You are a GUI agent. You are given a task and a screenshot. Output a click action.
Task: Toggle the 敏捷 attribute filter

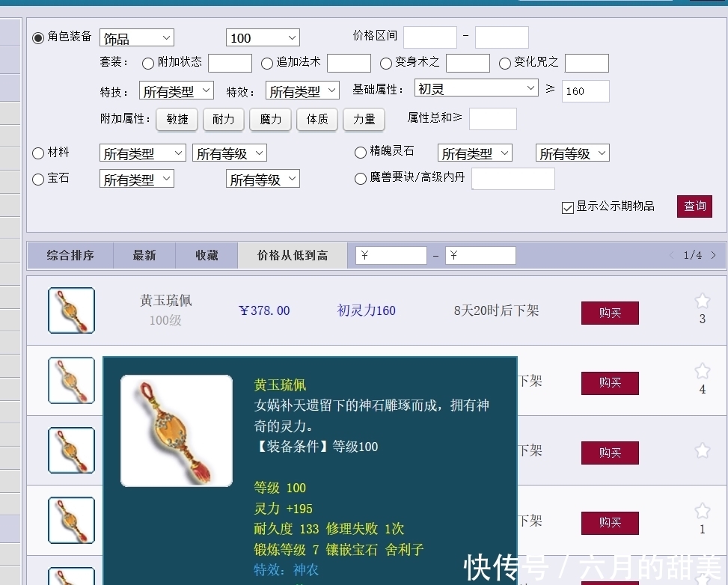(177, 119)
